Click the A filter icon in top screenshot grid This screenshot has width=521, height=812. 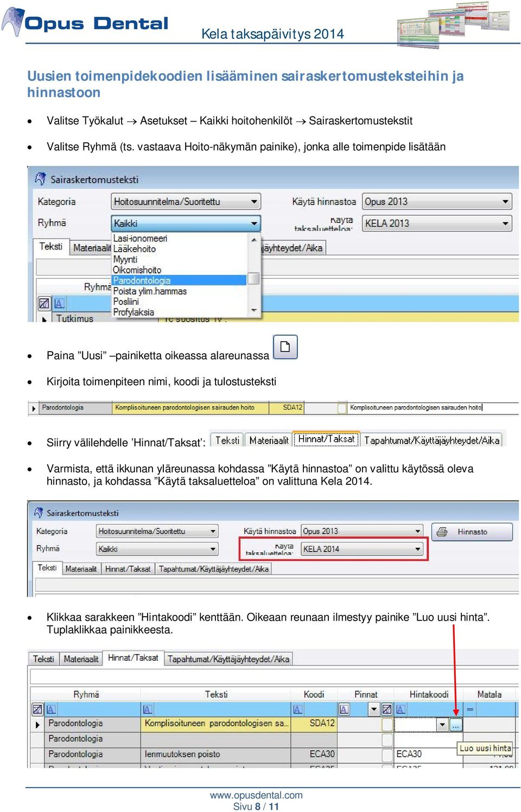[x=59, y=303]
